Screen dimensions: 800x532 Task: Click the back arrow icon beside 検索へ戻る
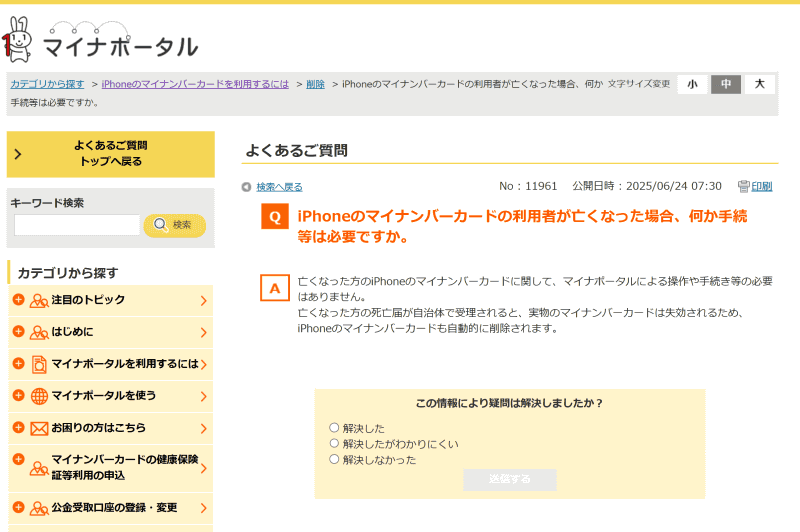coord(246,187)
